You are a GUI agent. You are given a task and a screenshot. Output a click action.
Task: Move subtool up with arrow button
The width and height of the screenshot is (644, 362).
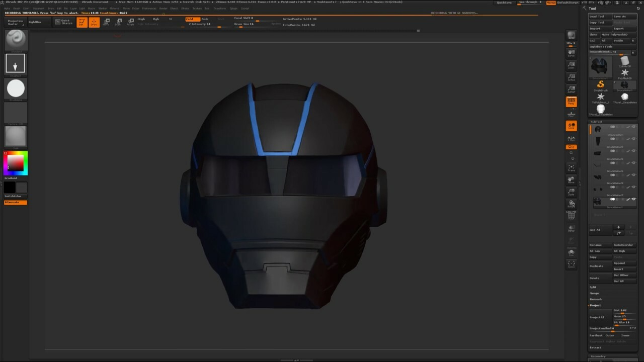tap(619, 227)
